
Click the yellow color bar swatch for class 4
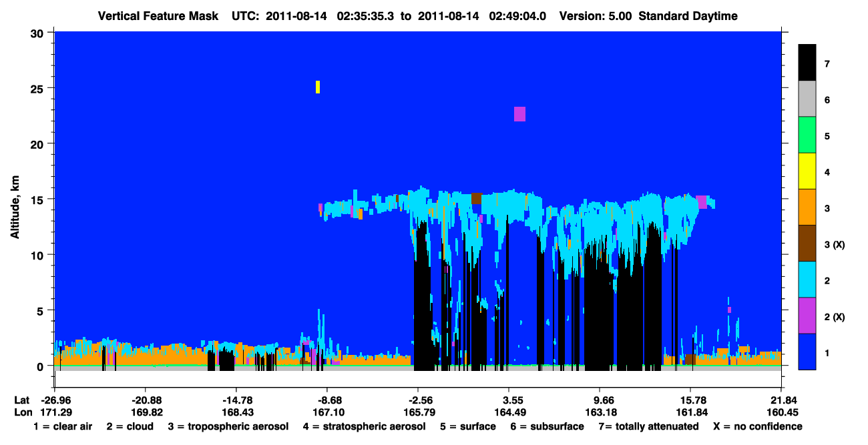807,171
